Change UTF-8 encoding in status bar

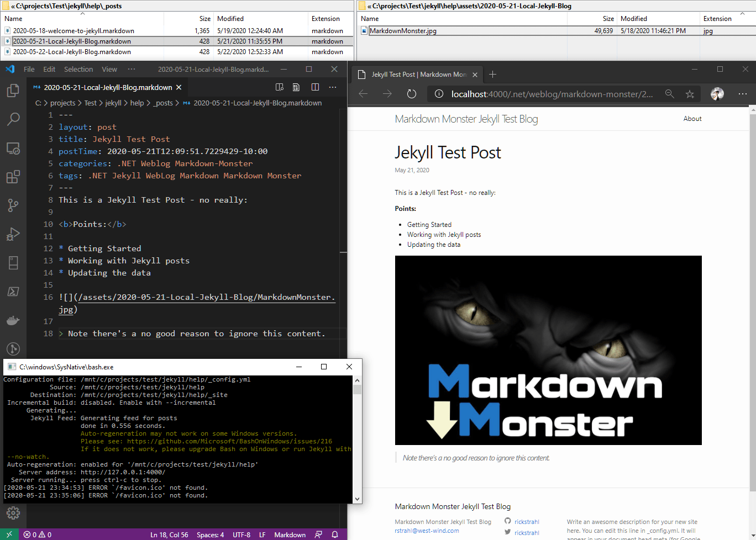tap(242, 534)
